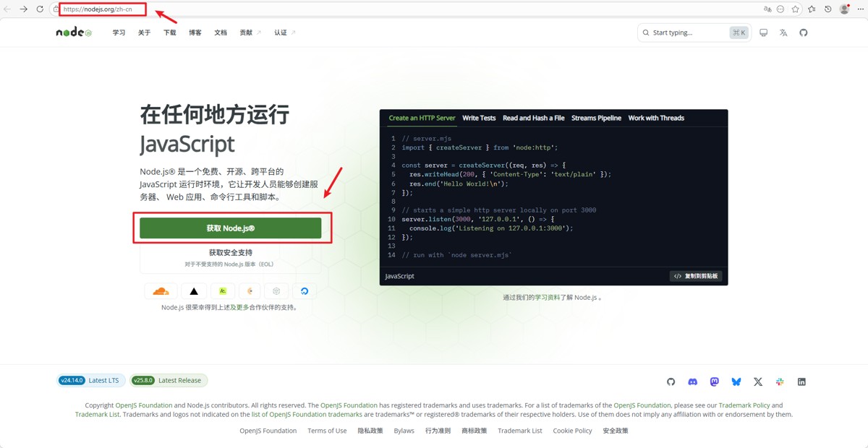Screen dimensions: 868x448
Task: Open the Trademark List footer navigation link
Action: pyautogui.click(x=519, y=431)
